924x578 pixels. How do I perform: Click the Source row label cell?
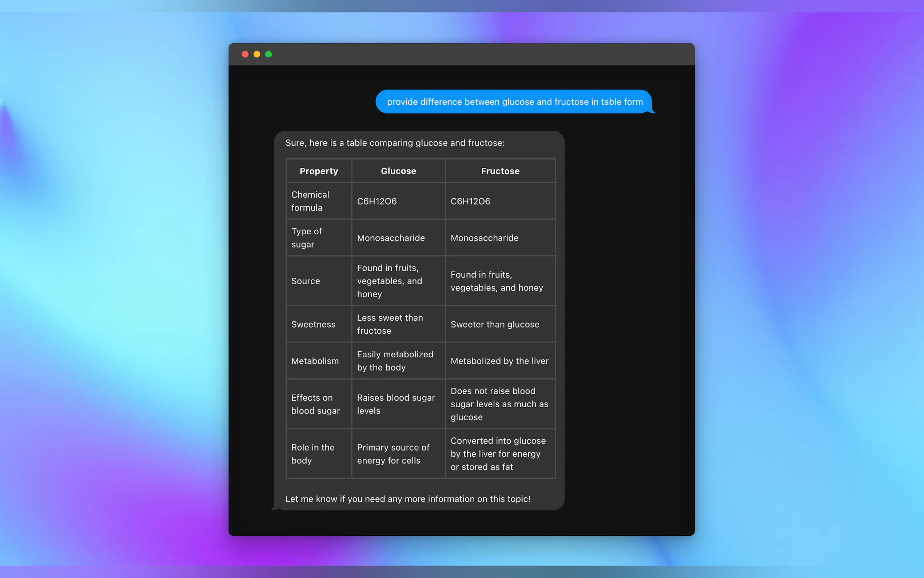(x=306, y=281)
